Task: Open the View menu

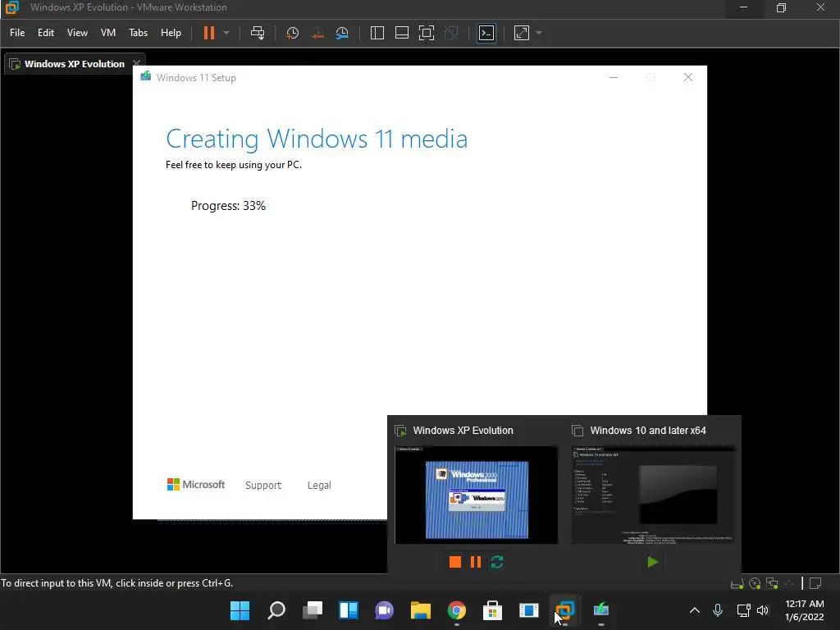Action: tap(77, 33)
